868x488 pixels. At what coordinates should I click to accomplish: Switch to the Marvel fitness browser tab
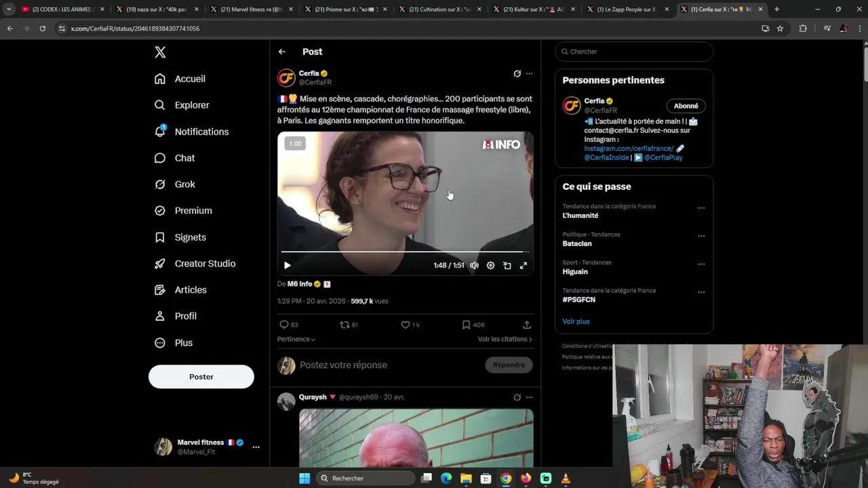pos(250,9)
